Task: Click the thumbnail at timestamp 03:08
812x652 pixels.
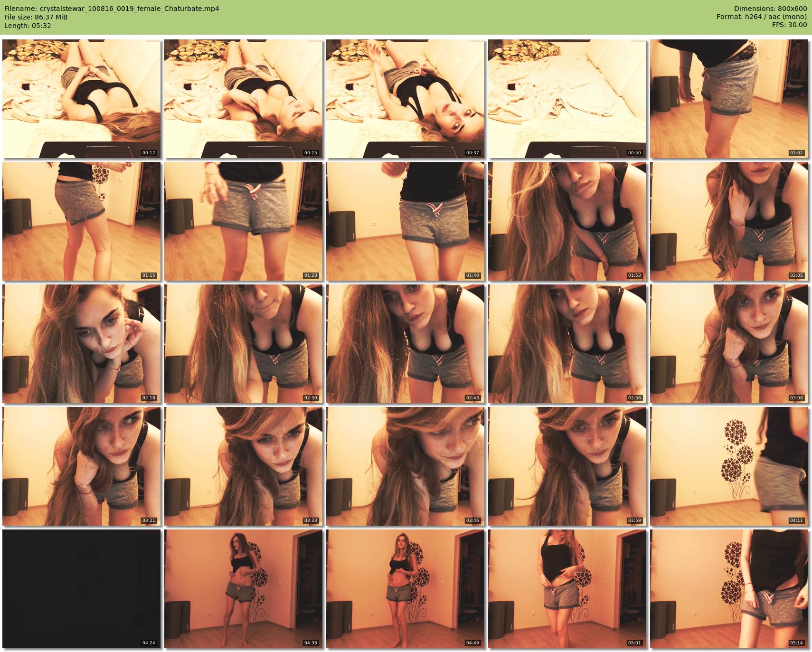Action: 729,344
